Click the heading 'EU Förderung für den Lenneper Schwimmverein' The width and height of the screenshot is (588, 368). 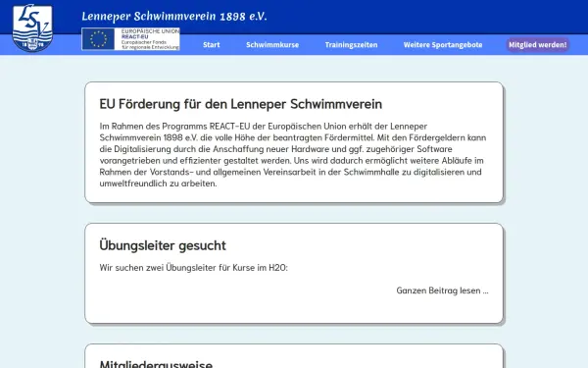coord(240,104)
